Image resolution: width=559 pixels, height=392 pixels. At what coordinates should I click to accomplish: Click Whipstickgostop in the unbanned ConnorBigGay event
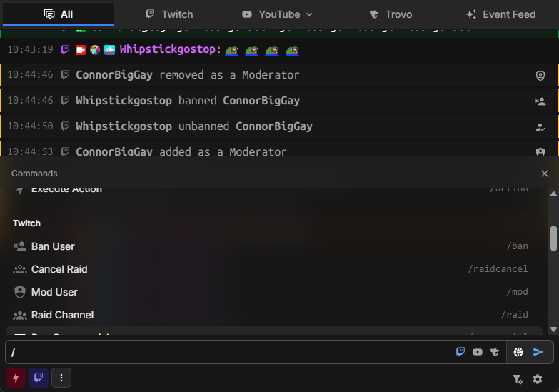point(124,126)
